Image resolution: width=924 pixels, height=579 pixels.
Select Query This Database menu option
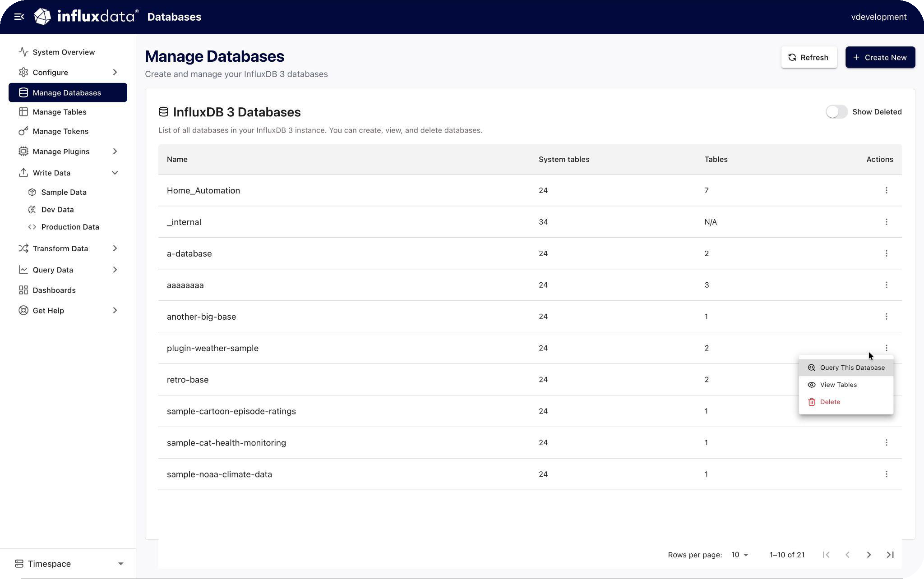tap(851, 368)
